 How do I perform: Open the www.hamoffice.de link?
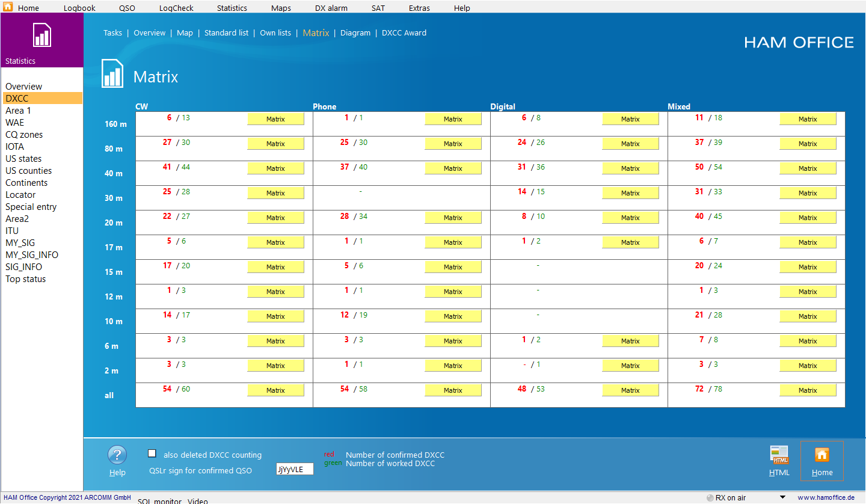(826, 497)
